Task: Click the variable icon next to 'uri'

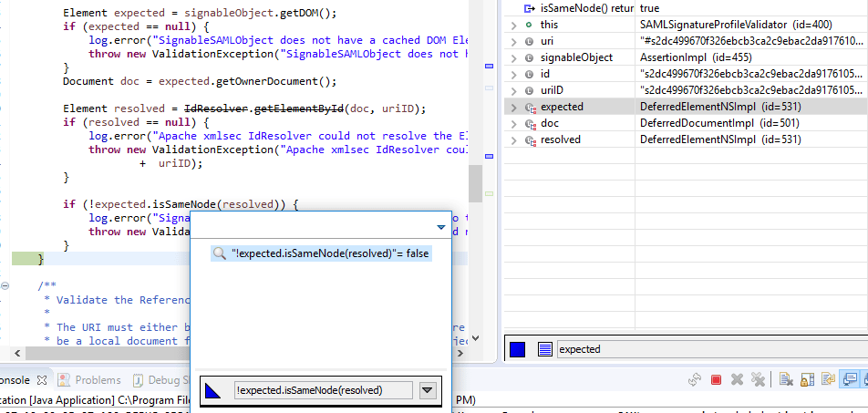Action: [529, 41]
